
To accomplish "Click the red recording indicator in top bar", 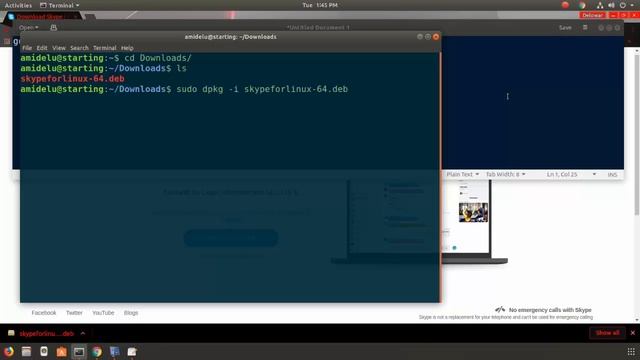I will coord(565,5).
